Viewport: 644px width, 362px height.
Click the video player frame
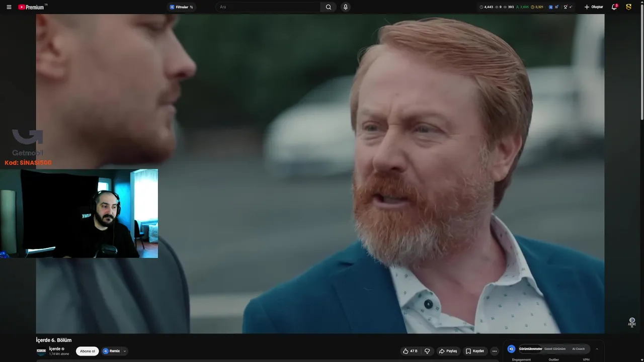[320, 173]
